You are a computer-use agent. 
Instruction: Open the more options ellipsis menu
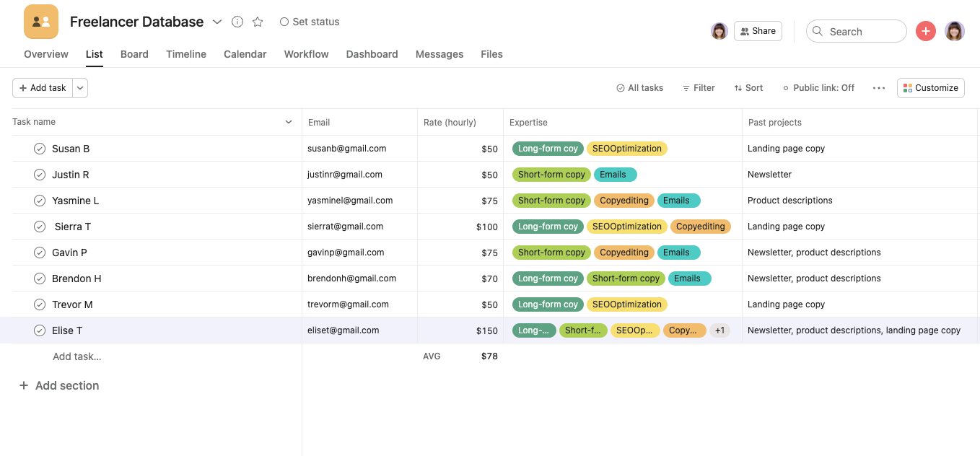[879, 87]
